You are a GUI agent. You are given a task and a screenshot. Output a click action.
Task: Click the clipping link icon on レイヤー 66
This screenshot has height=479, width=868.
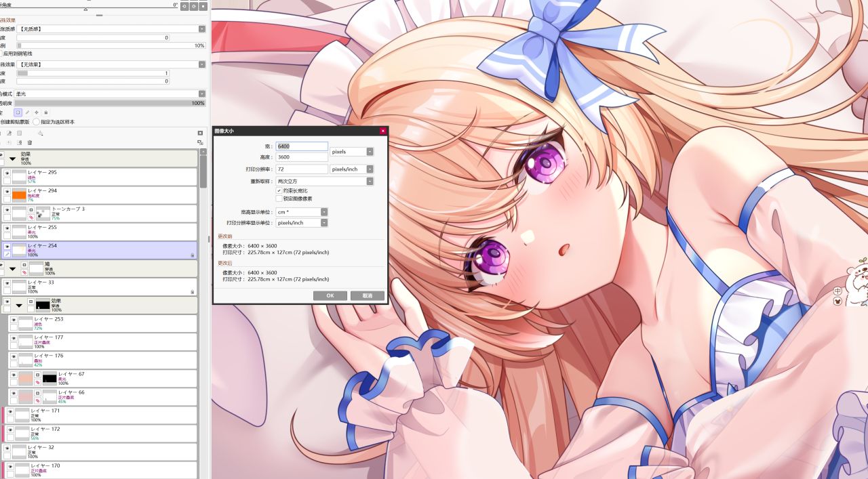[38, 401]
